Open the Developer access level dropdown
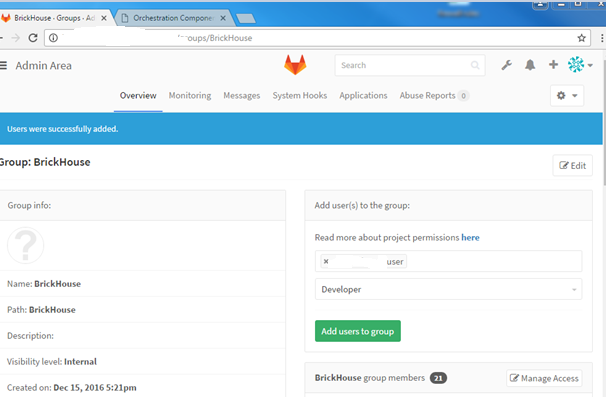The width and height of the screenshot is (606, 397). click(x=448, y=289)
